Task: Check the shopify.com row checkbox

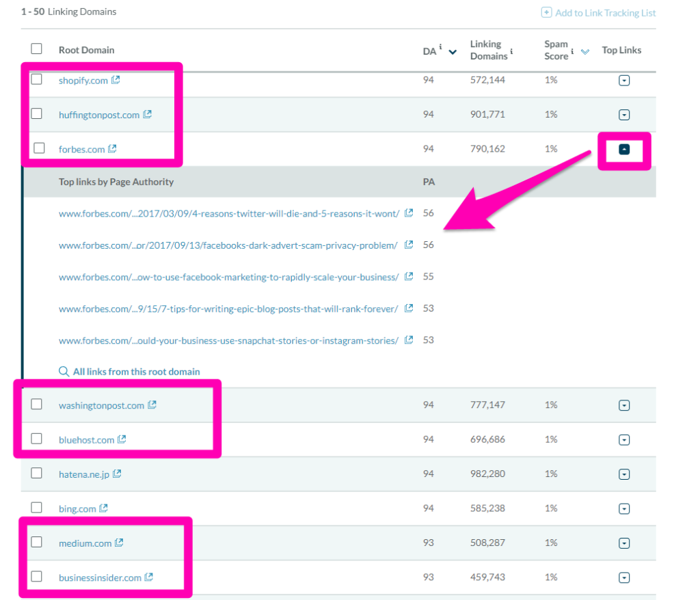Action: click(37, 79)
